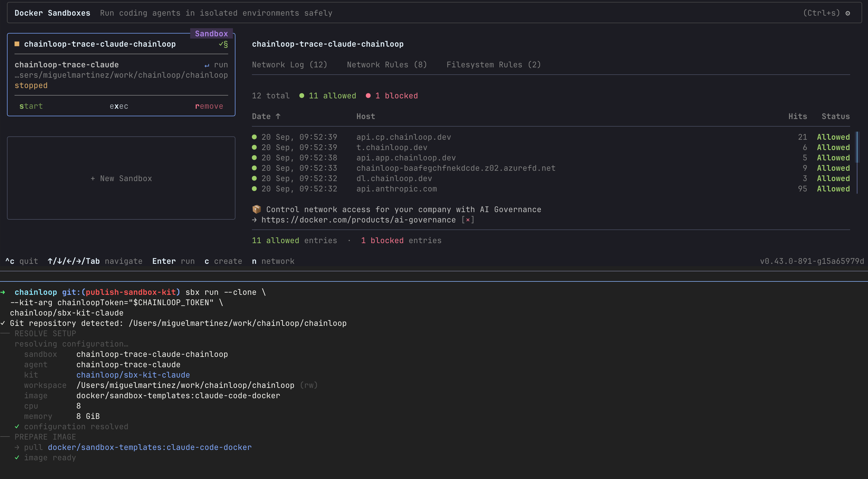Click the '^c quit' shortcut hint
The height and width of the screenshot is (479, 868).
click(x=22, y=261)
